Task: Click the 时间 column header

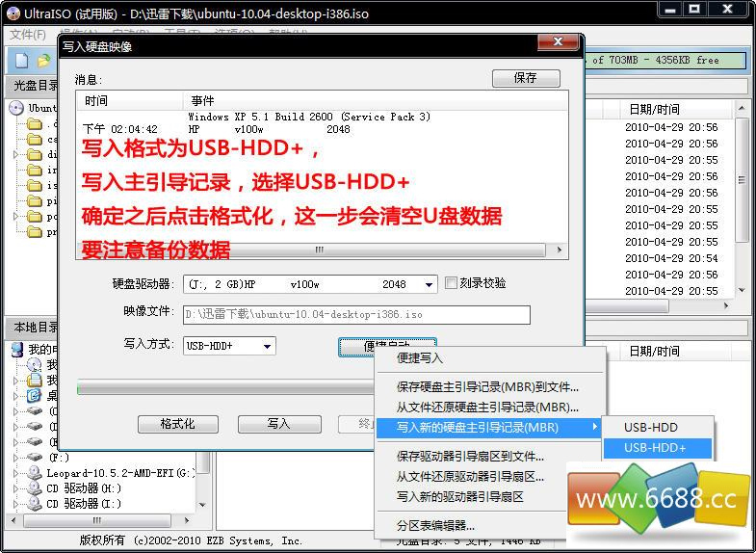Action: pos(130,101)
